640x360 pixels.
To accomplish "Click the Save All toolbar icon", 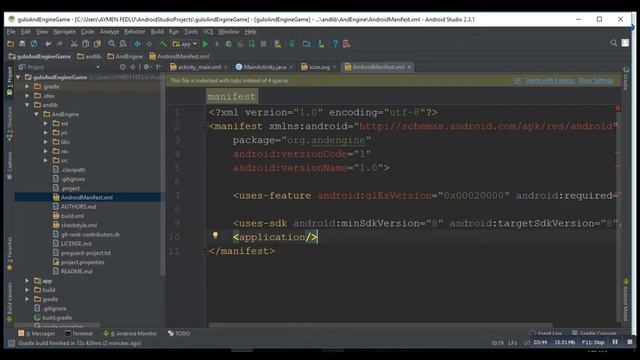I will point(22,44).
